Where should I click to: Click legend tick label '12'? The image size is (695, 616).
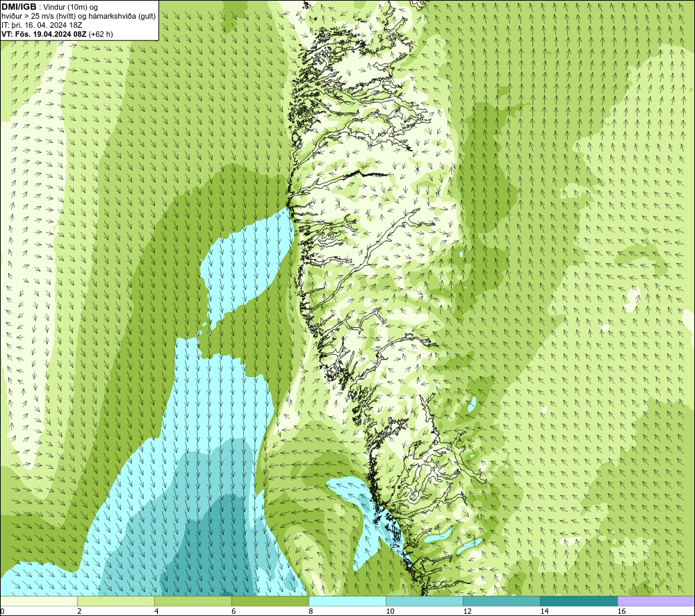[x=467, y=612]
